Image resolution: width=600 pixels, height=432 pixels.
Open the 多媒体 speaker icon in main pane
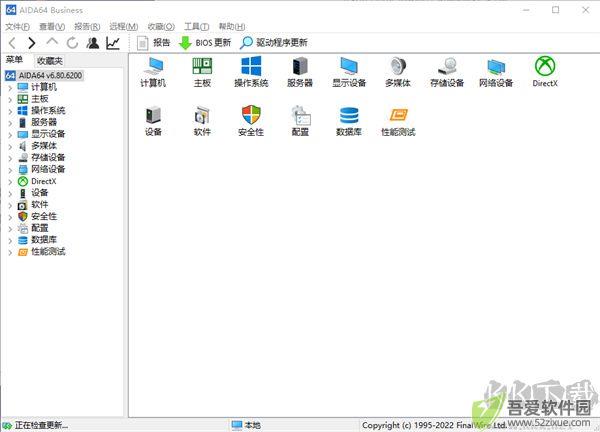398,72
